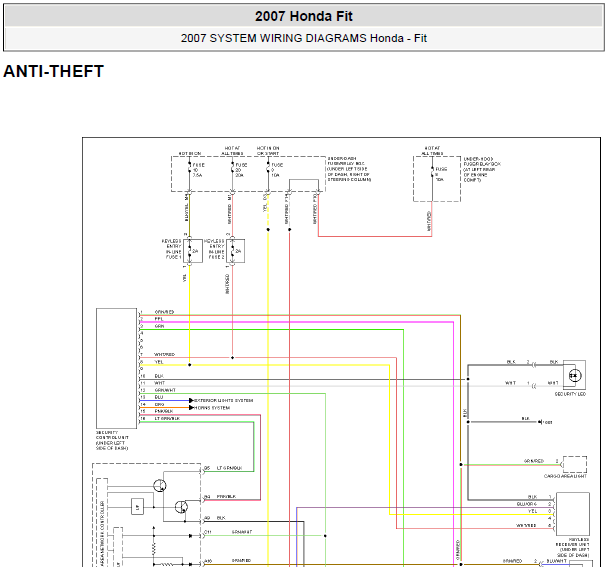Click the '2007 SYSTEM WIRING DIAGRAMS Honda - Fit' subtitle
This screenshot has width=611, height=567.
pos(304,38)
